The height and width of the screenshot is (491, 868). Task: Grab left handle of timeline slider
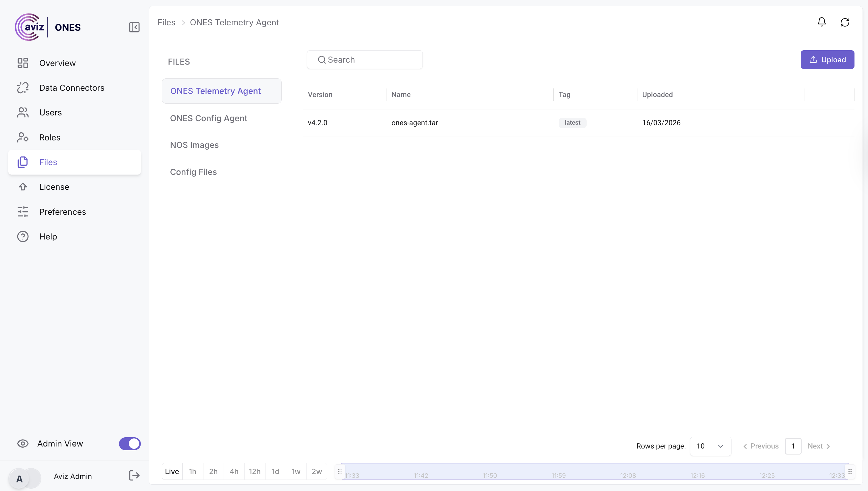(339, 471)
